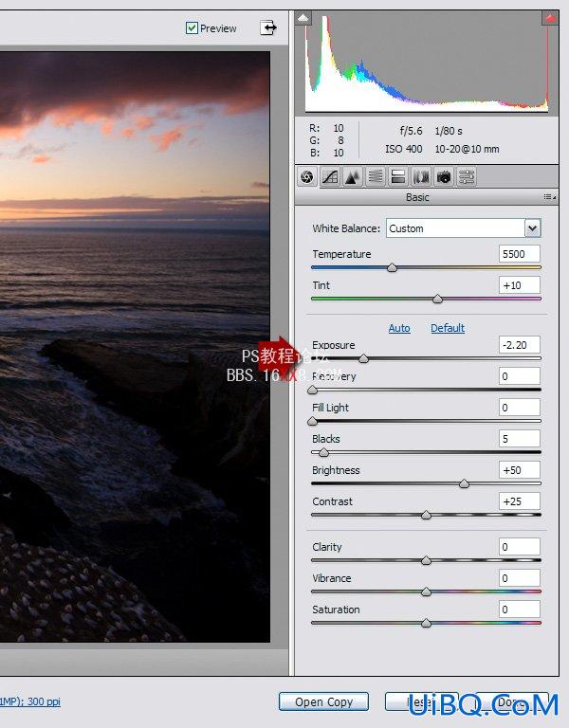Click the Temperature value field 5500
Viewport: 569px width, 728px height.
(x=520, y=254)
